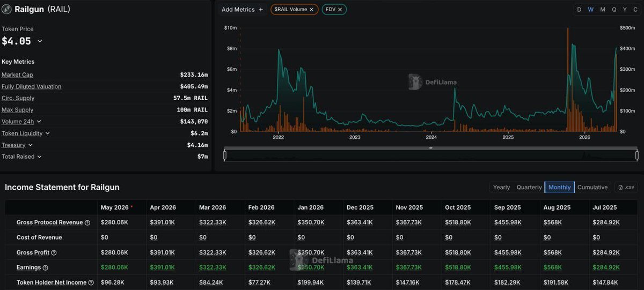Expand the Volume 24h chevron
This screenshot has height=290, width=644.
(x=39, y=122)
